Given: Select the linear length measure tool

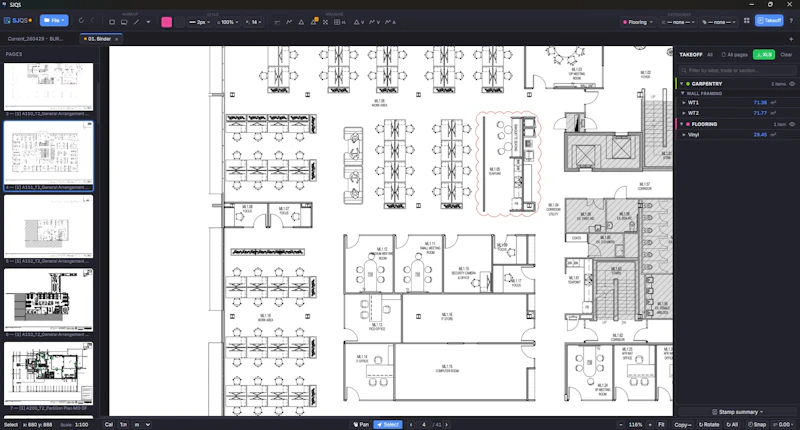Looking at the screenshot, I should pos(277,22).
